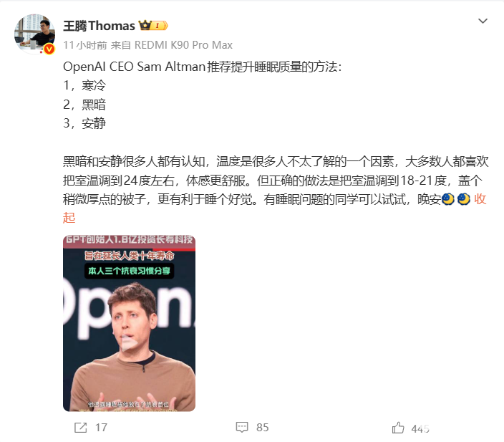Click the REDMI K90 Pro Max source link
Screen dimensions: 504x442
pos(183,45)
